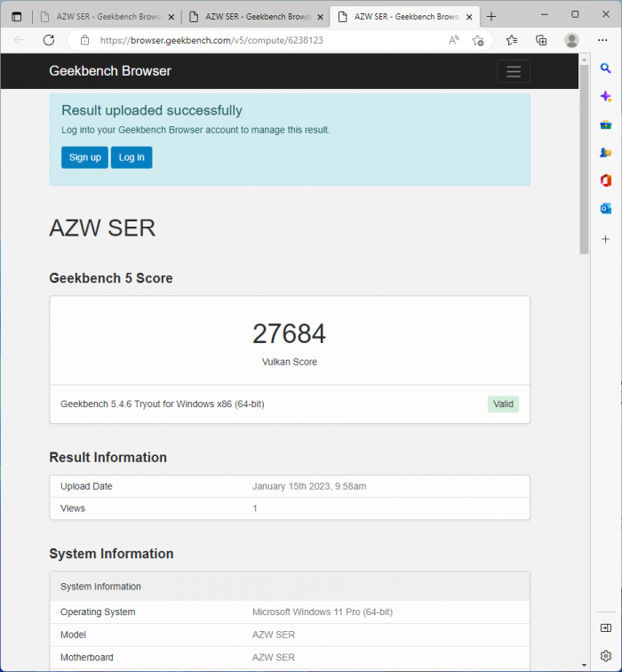The image size is (622, 672).
Task: Add a sidebar app with plus
Action: click(x=605, y=239)
